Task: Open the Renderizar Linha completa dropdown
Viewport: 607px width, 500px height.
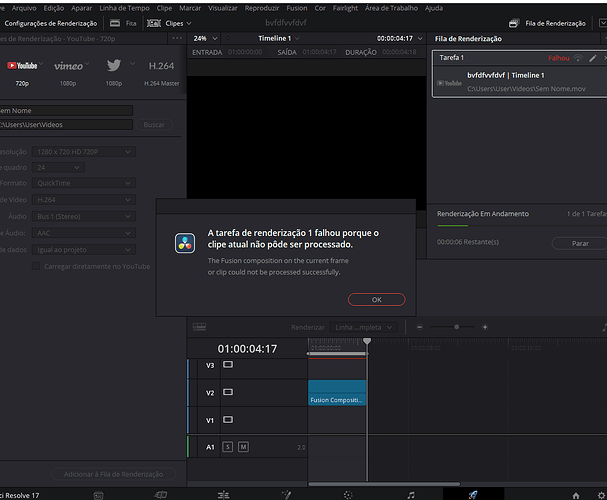Action: pyautogui.click(x=364, y=327)
